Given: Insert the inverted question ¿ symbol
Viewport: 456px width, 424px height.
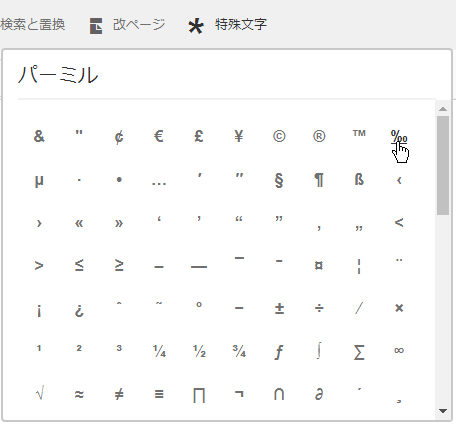Looking at the screenshot, I should click(79, 311).
